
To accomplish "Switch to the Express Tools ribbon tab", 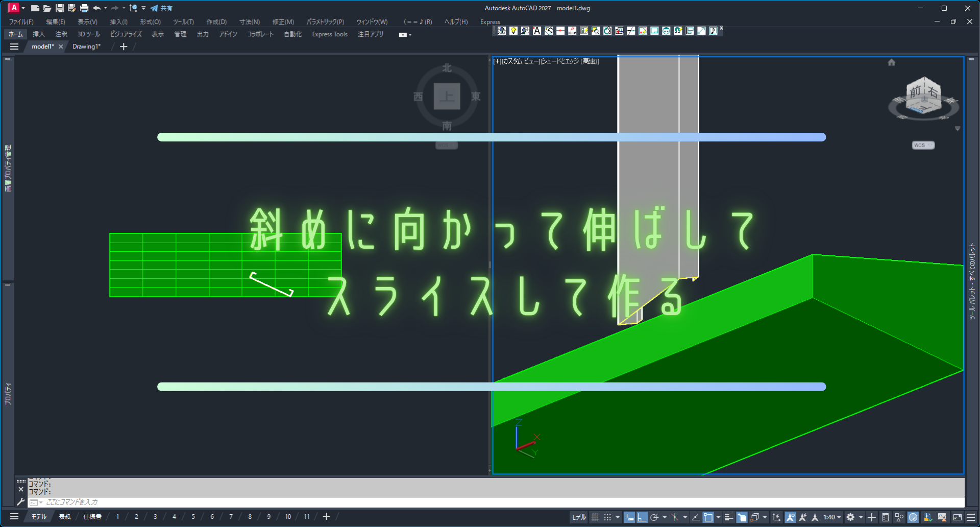I will [x=330, y=34].
